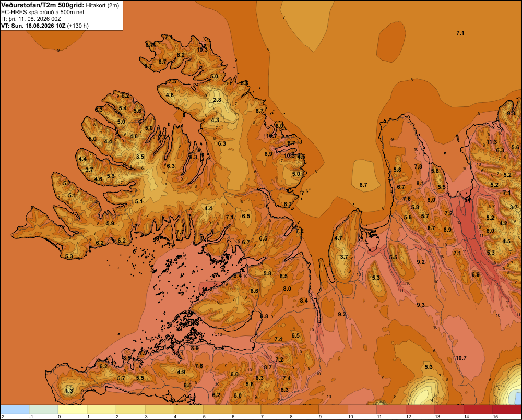Click the temperature value "4.9"
The width and height of the screenshot is (522, 420).
pos(181,372)
